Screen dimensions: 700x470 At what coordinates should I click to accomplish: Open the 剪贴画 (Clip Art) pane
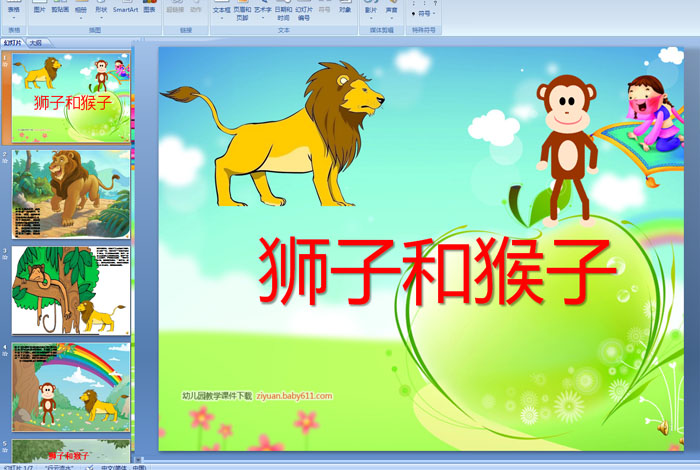click(x=60, y=8)
